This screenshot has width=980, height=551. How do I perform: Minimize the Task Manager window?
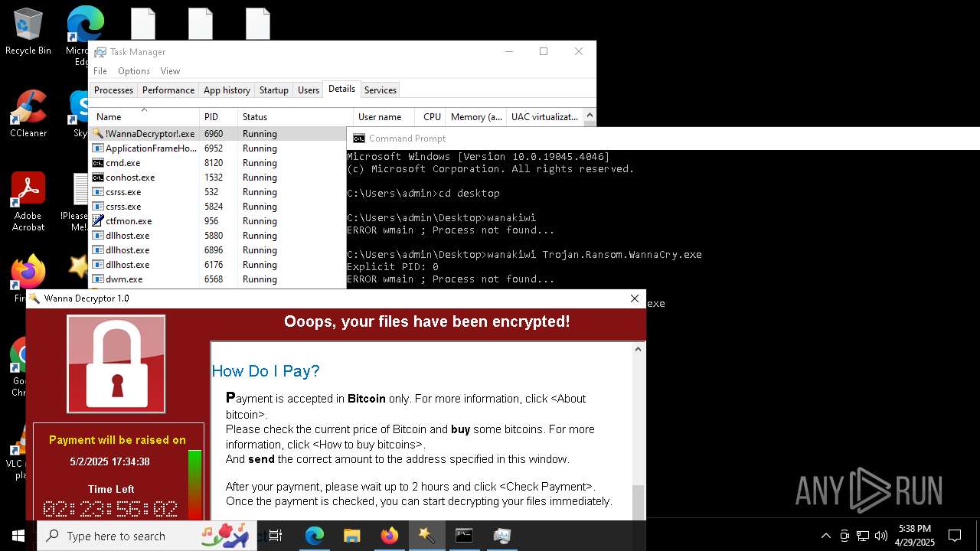(x=509, y=51)
